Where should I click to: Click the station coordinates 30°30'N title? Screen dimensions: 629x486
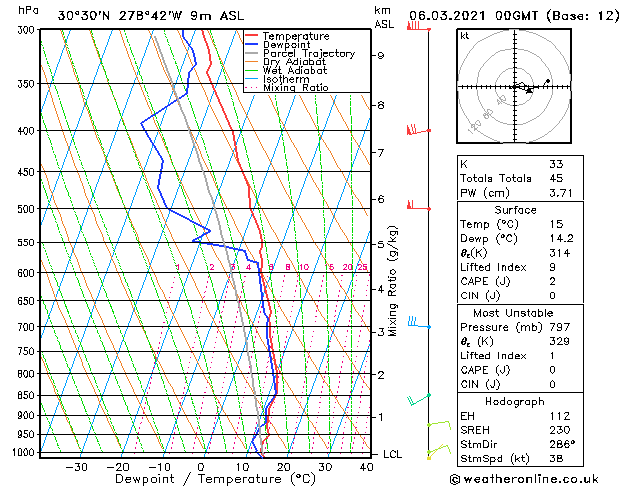83,16
